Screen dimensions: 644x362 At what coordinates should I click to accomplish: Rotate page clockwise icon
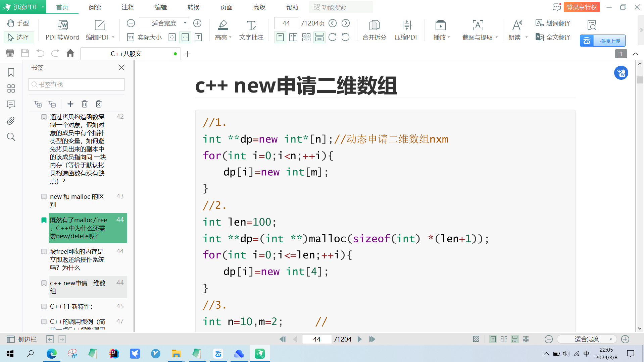pyautogui.click(x=332, y=37)
